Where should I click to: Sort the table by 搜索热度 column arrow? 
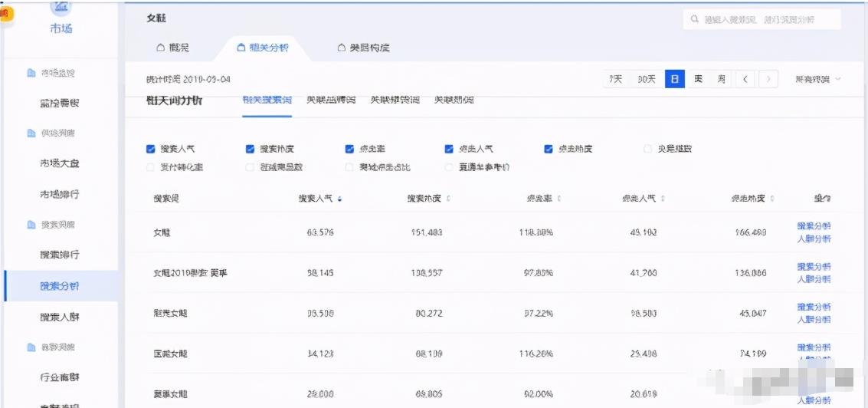[448, 199]
